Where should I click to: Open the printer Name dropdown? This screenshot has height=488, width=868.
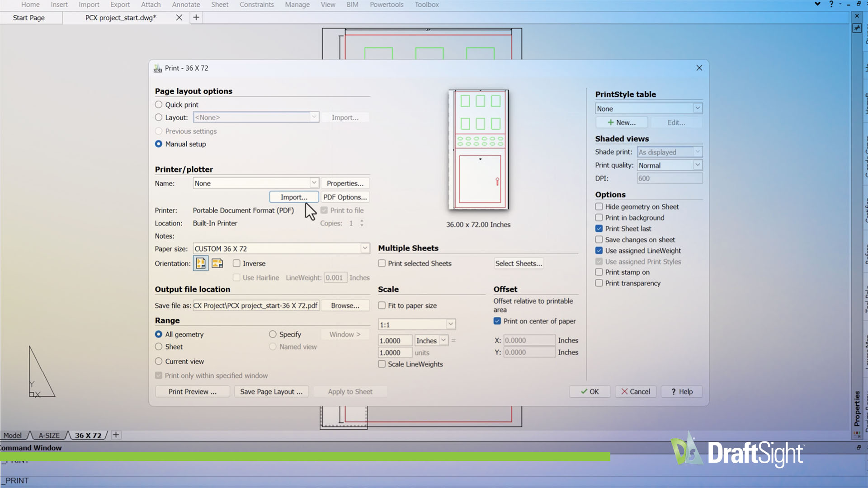(x=314, y=183)
